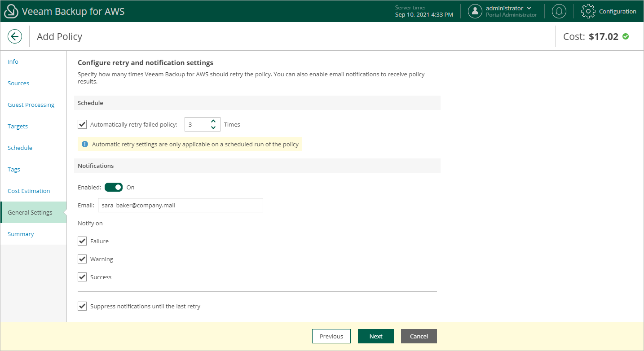
Task: Open the notifications bell icon
Action: click(x=559, y=11)
